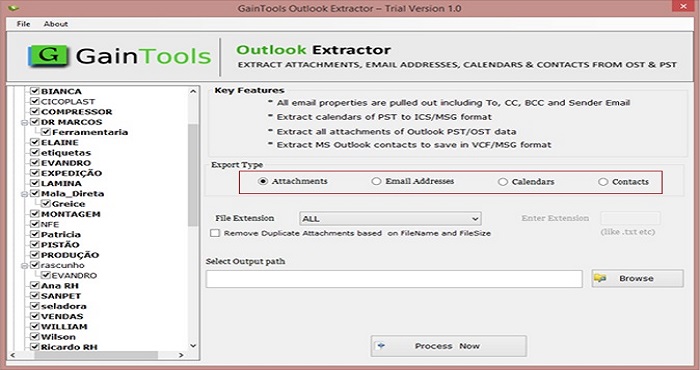
Task: Uncheck the Greice subfolder checkbox
Action: tap(46, 204)
